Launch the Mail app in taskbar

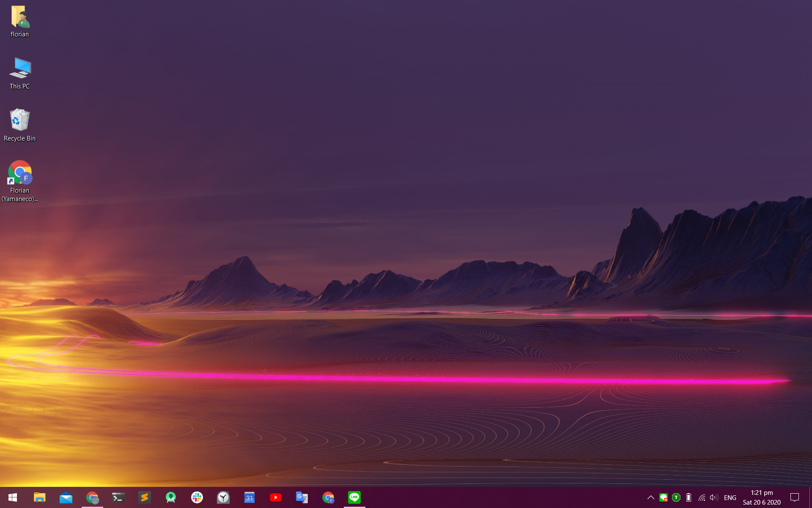pyautogui.click(x=66, y=497)
